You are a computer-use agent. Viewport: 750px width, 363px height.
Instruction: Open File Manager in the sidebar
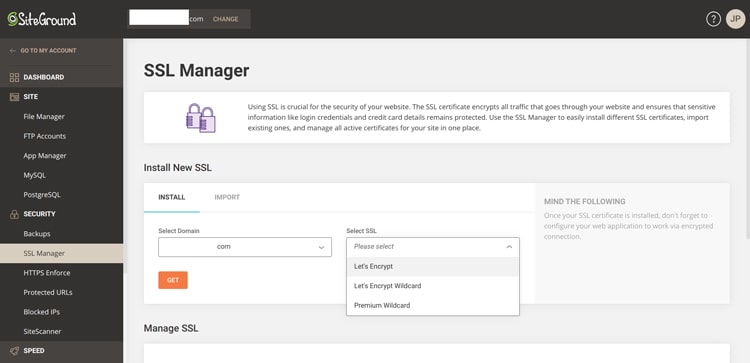[44, 116]
